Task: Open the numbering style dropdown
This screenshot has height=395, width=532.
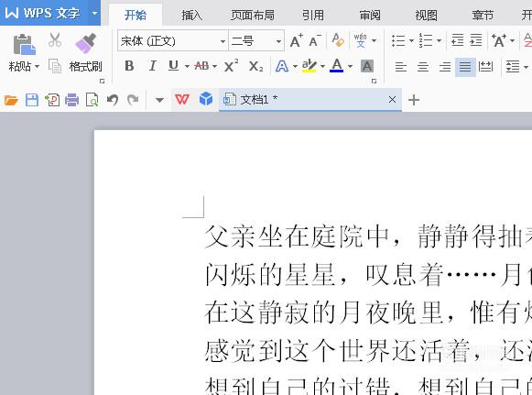Action: coord(439,40)
